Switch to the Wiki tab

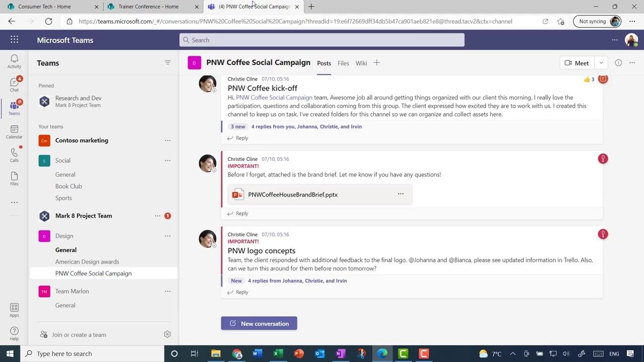[x=361, y=63]
